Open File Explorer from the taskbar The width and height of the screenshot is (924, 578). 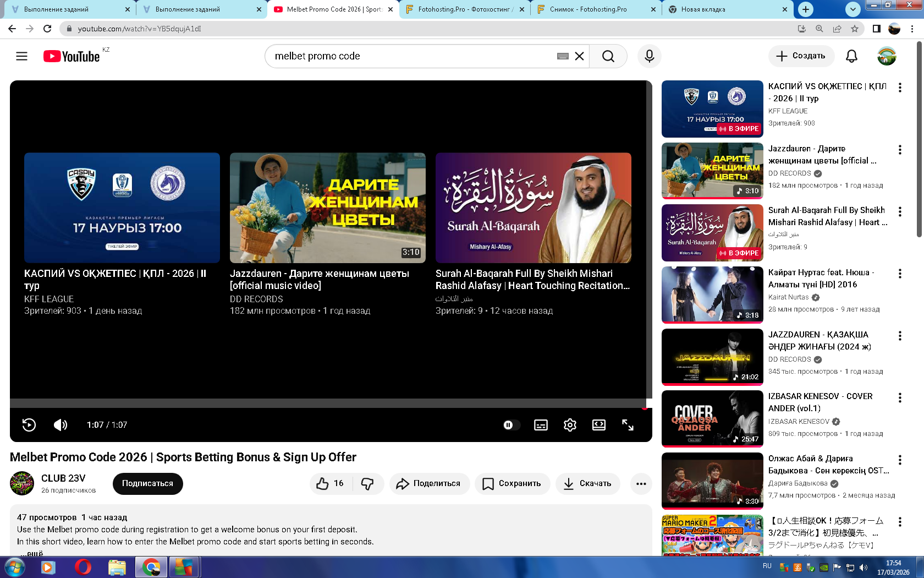point(117,567)
